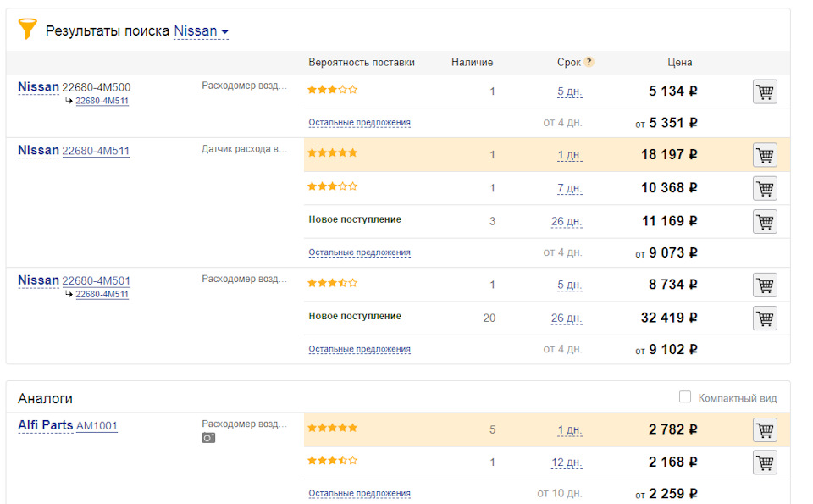Open the orange filter funnel icon
Viewport: 813px width, 504px height.
(27, 29)
